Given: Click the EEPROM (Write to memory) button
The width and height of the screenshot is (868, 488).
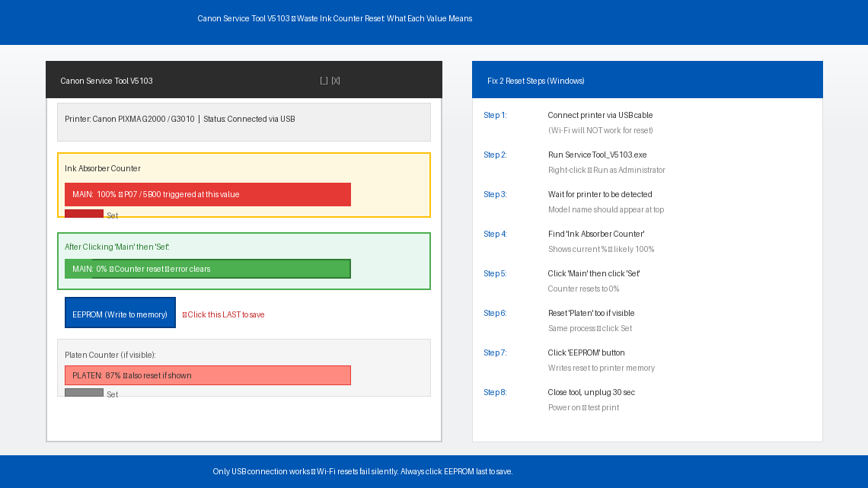Looking at the screenshot, I should pyautogui.click(x=120, y=313).
